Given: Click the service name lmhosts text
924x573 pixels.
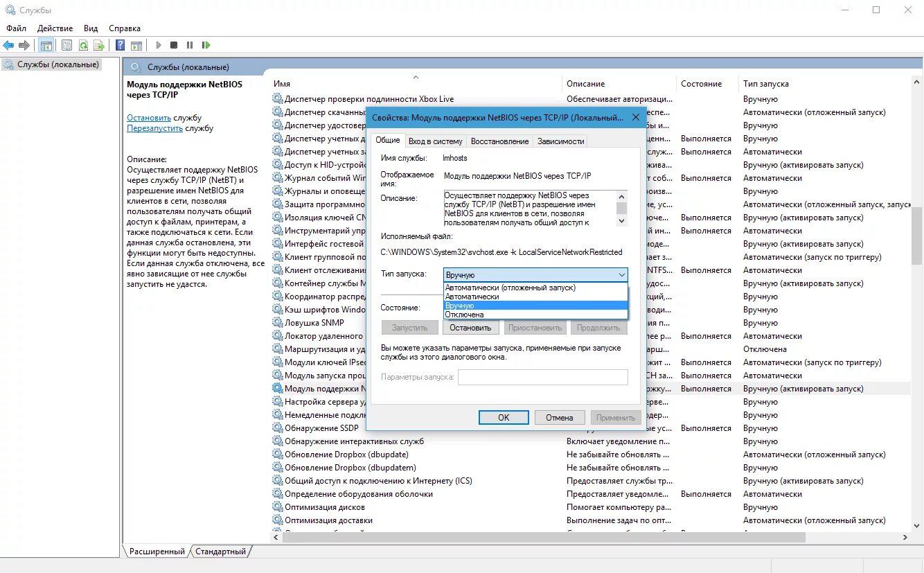Looking at the screenshot, I should coord(455,158).
